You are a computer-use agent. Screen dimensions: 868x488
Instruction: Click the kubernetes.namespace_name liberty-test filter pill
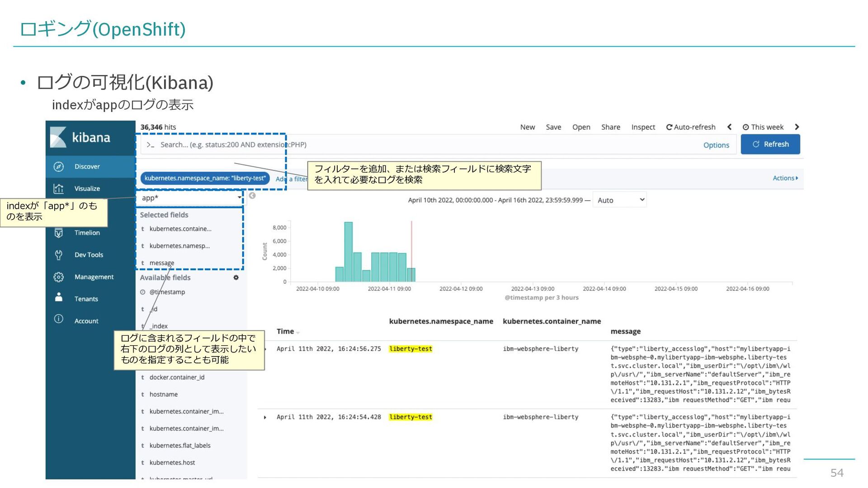pos(205,178)
